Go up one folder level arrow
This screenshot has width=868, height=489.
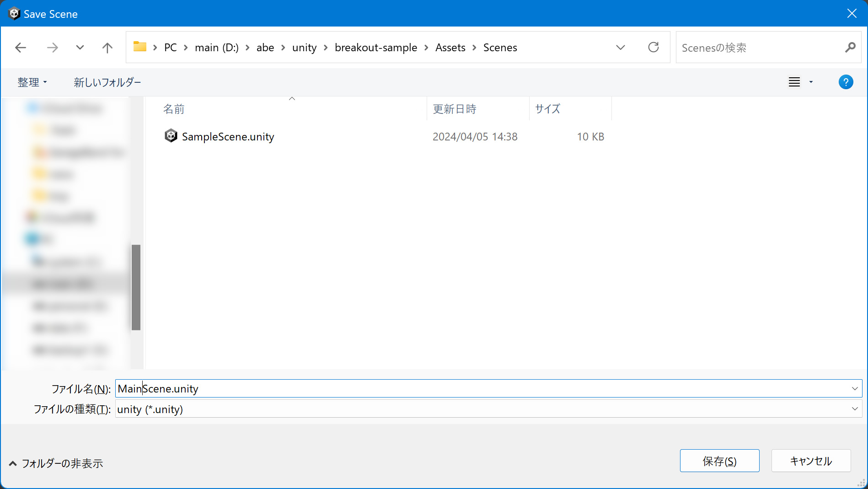tap(107, 47)
